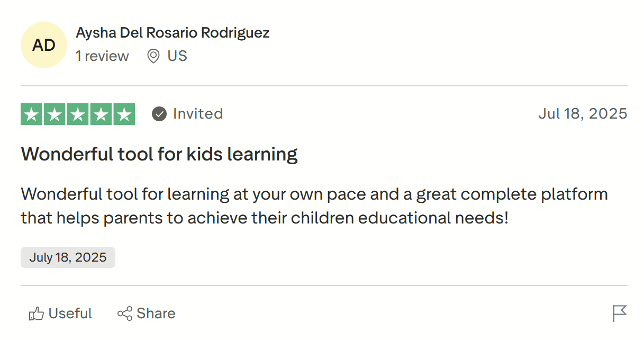Click the Jul 18, 2025 date text
The image size is (644, 340).
[x=583, y=113]
